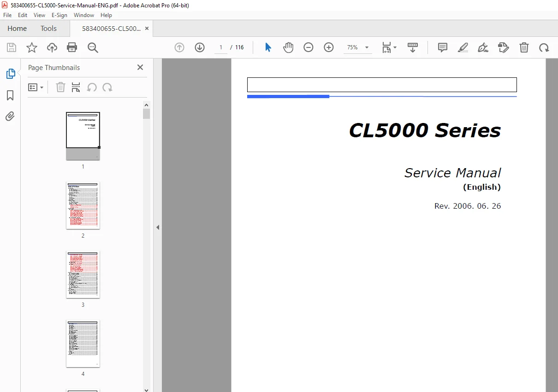Click the Page Thumbnails panel title
Viewport: 558px width, 392px height.
pyautogui.click(x=54, y=67)
